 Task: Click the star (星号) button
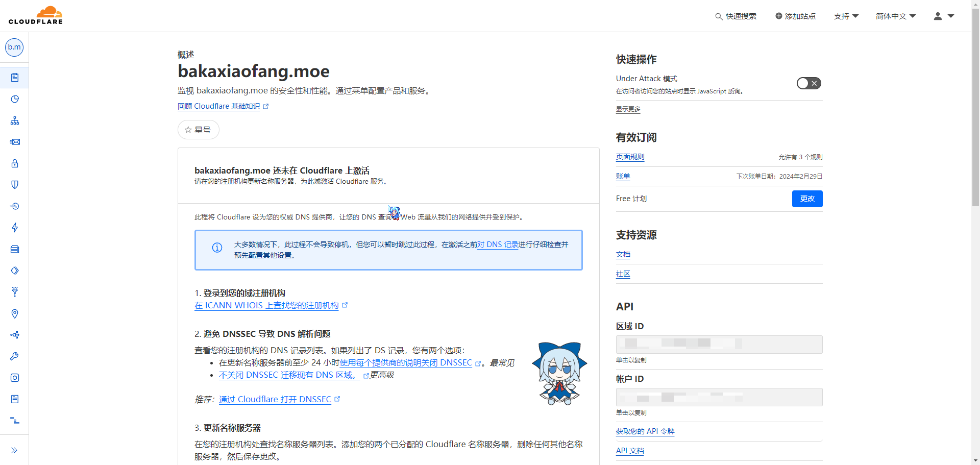(198, 130)
